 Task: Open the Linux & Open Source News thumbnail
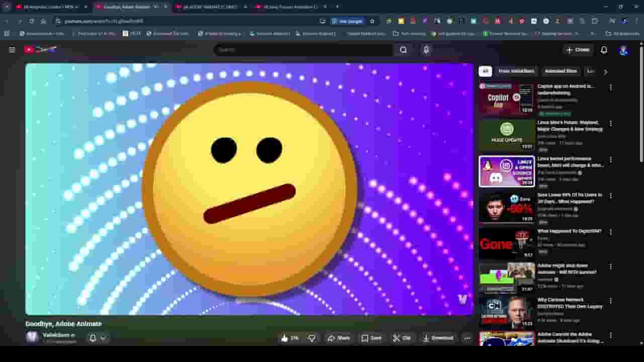pyautogui.click(x=507, y=171)
